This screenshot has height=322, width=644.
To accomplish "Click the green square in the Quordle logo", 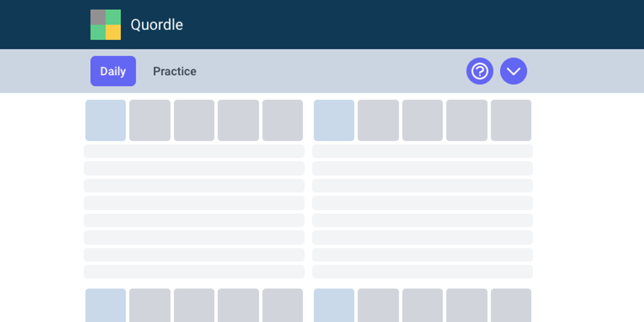I will (113, 17).
